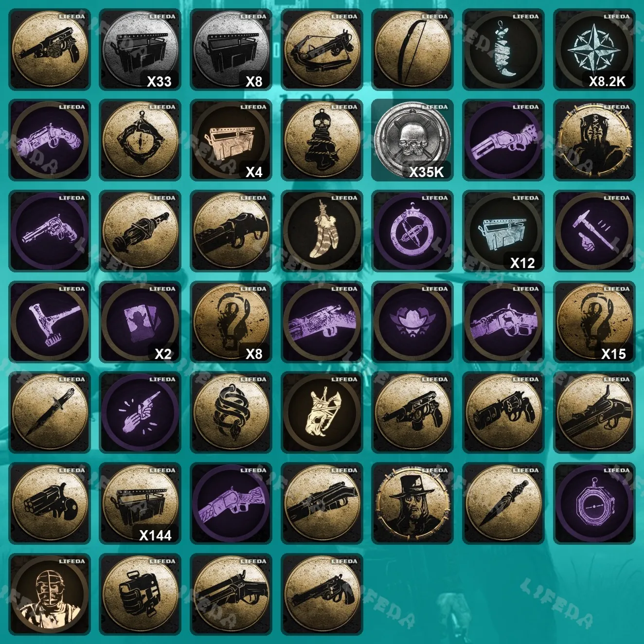Click the gold coiled snake icon
Viewport: 644px width, 644px height.
(x=231, y=412)
